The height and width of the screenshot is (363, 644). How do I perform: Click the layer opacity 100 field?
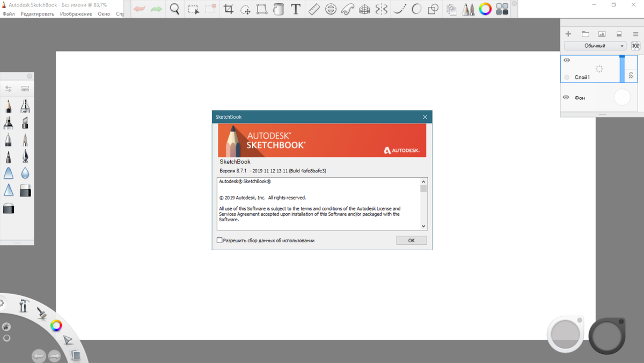[x=635, y=46]
